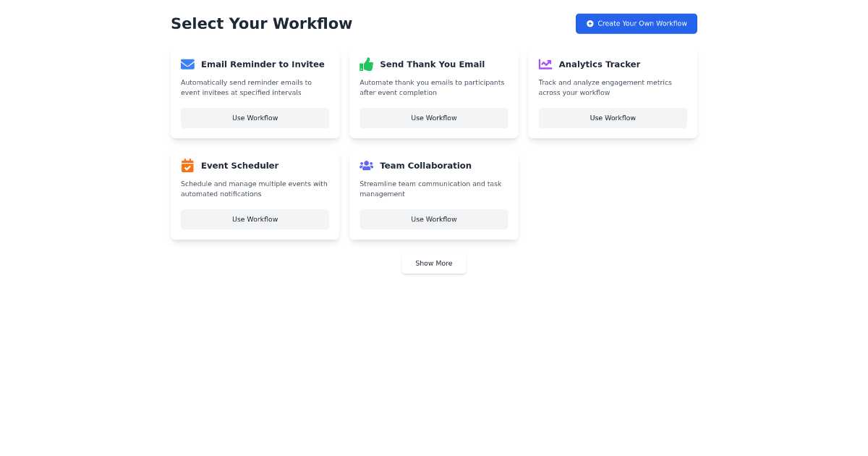Click the plus icon inside Create Your Own Workflow
Viewport: 868px width, 456px height.
click(590, 23)
